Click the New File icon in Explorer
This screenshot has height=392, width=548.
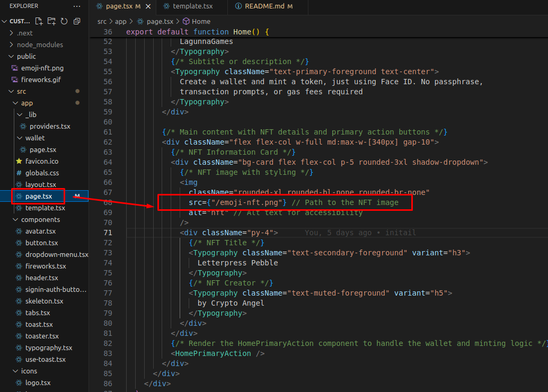(39, 21)
